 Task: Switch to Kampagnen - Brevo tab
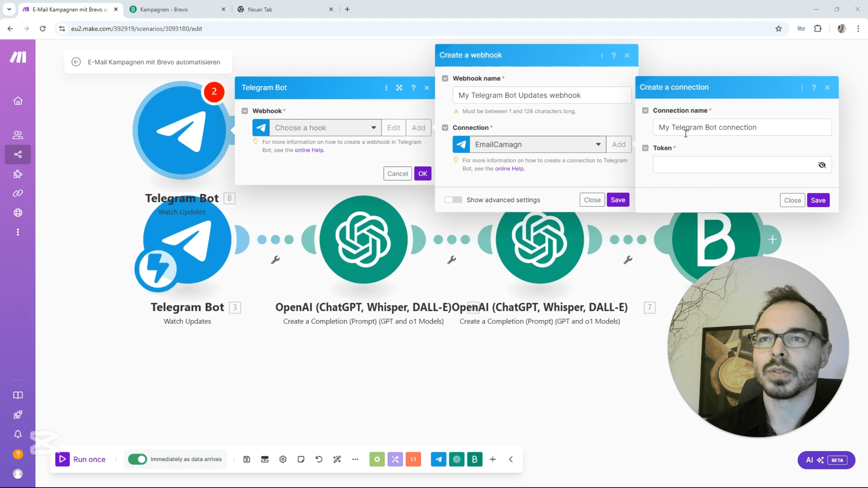[177, 9]
